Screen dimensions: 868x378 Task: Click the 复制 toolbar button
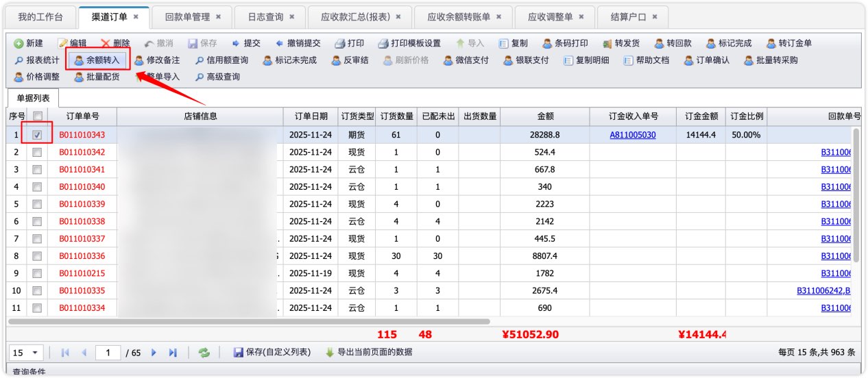(514, 43)
